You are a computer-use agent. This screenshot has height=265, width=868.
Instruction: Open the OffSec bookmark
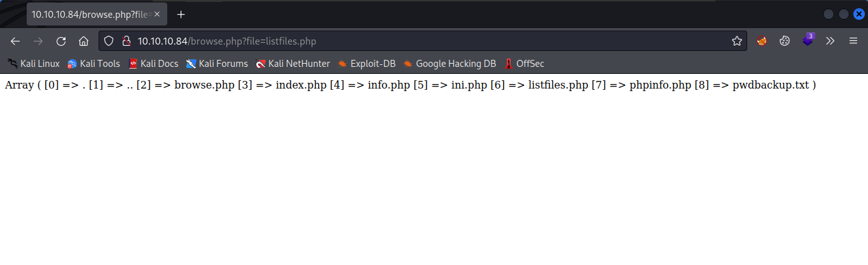click(x=524, y=63)
